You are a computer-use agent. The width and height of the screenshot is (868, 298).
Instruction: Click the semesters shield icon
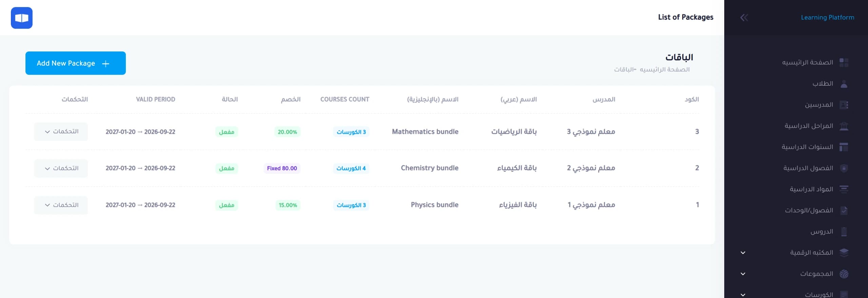click(x=844, y=168)
